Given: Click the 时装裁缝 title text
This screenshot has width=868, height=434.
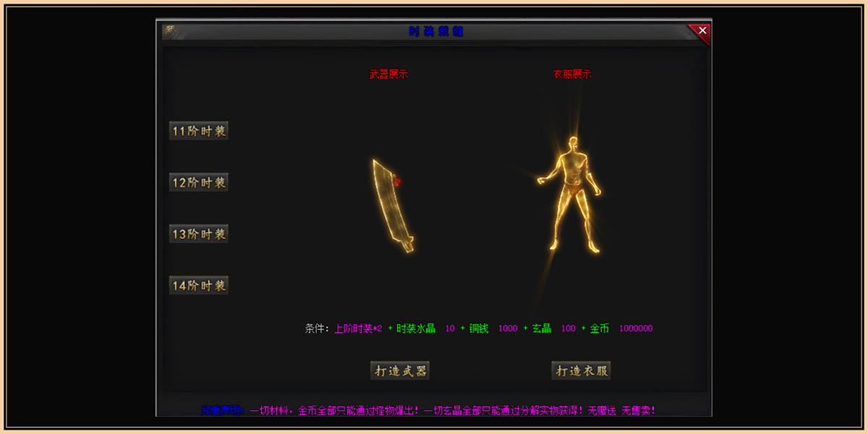Looking at the screenshot, I should tap(436, 32).
